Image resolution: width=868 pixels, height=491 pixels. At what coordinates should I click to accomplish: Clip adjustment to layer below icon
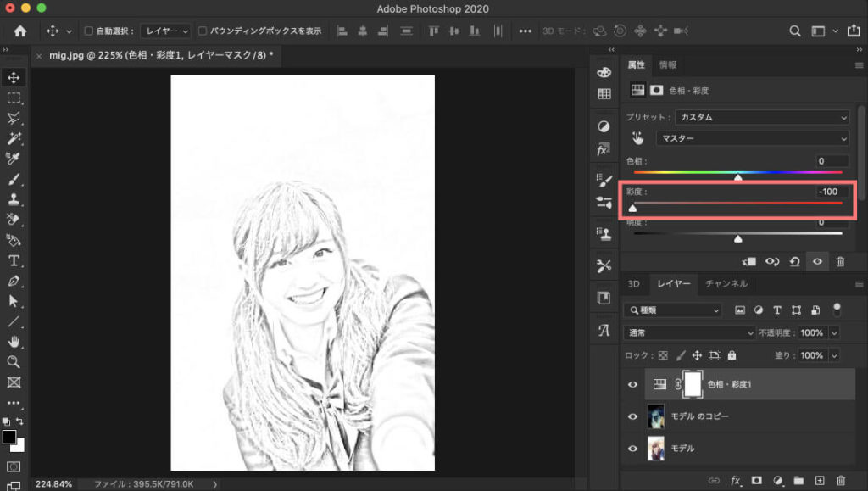(749, 262)
